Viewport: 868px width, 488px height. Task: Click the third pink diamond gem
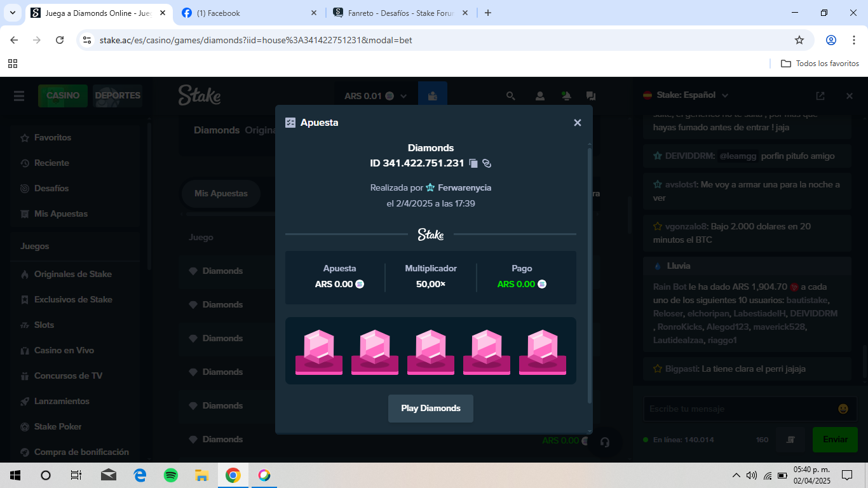(431, 351)
